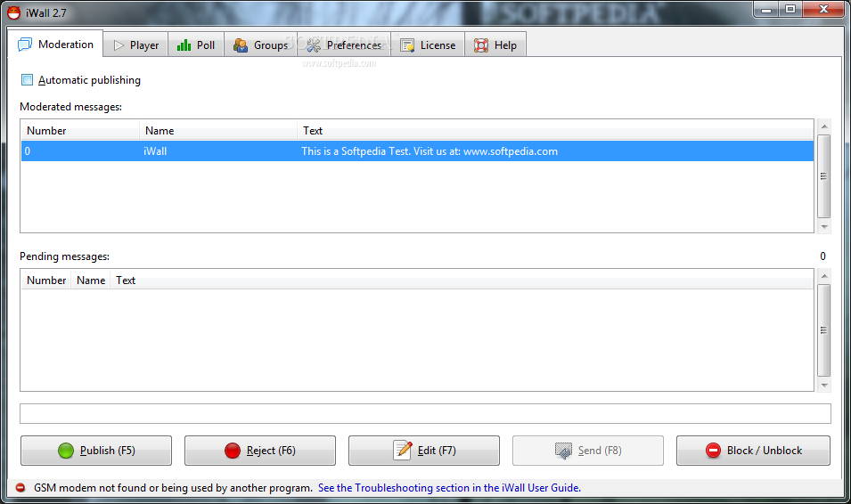This screenshot has height=504, width=851.
Task: Minimize the iWall window
Action: click(766, 9)
